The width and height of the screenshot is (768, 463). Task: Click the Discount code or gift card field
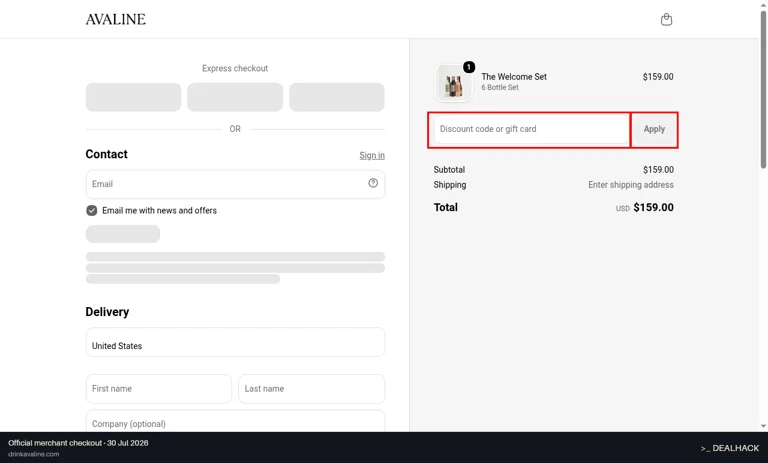(x=531, y=129)
